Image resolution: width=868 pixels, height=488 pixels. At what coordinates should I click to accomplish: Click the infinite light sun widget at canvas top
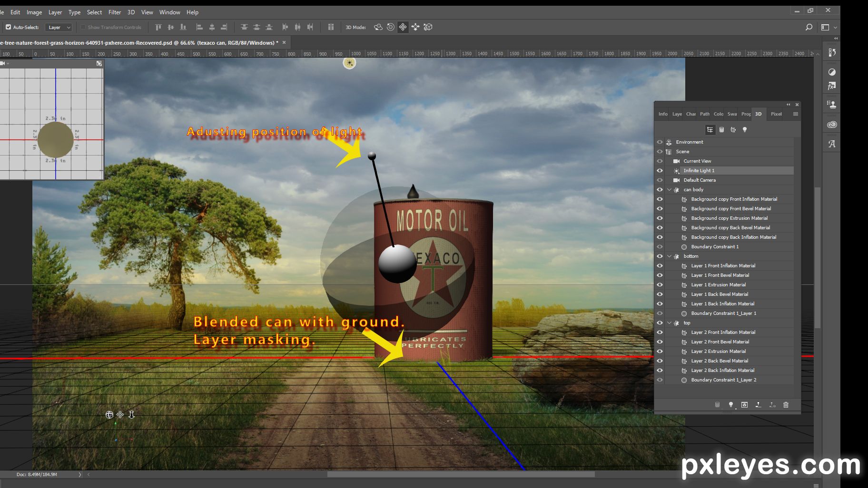(349, 63)
